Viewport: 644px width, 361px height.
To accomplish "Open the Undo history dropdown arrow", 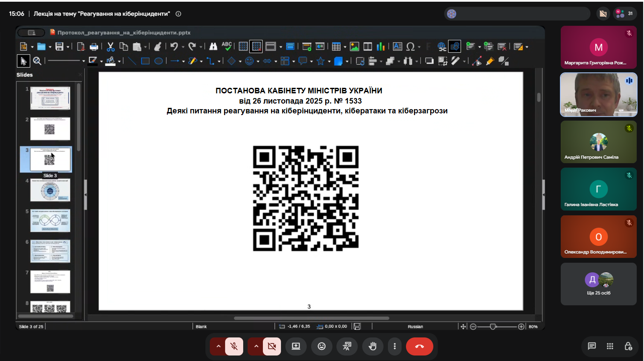I will pyautogui.click(x=183, y=47).
